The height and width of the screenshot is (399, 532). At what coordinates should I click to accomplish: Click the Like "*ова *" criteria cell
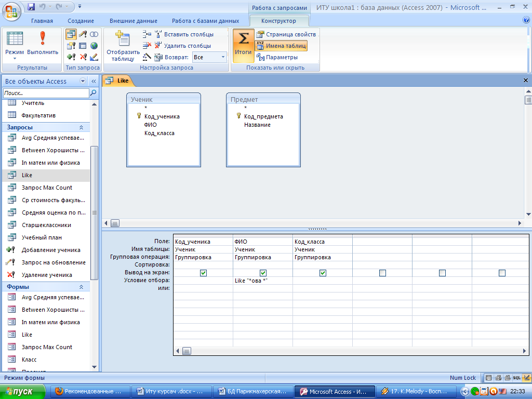point(263,281)
